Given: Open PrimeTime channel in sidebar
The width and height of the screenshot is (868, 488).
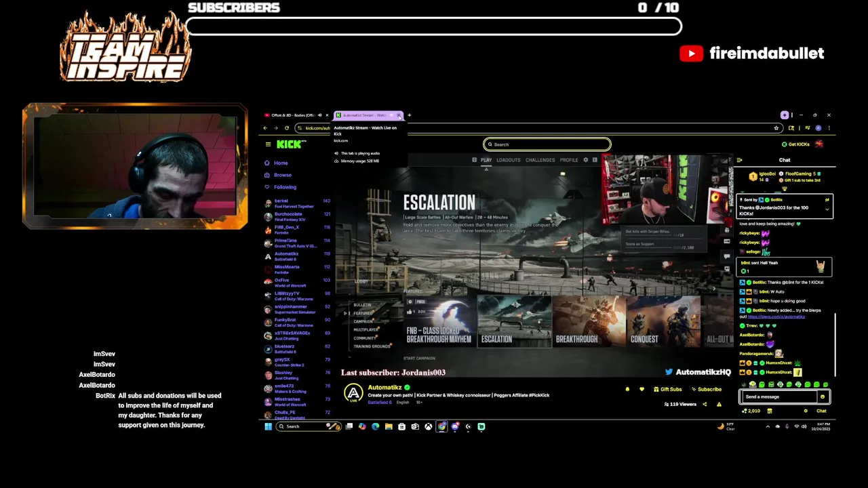Looking at the screenshot, I should [298, 243].
